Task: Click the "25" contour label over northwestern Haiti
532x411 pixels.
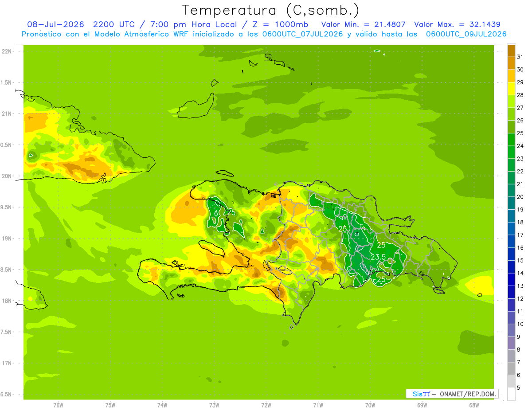Action: click(231, 212)
